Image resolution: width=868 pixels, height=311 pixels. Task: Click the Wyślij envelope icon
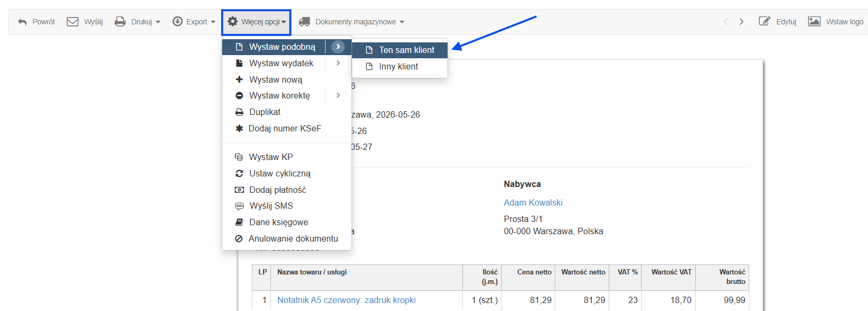click(73, 22)
